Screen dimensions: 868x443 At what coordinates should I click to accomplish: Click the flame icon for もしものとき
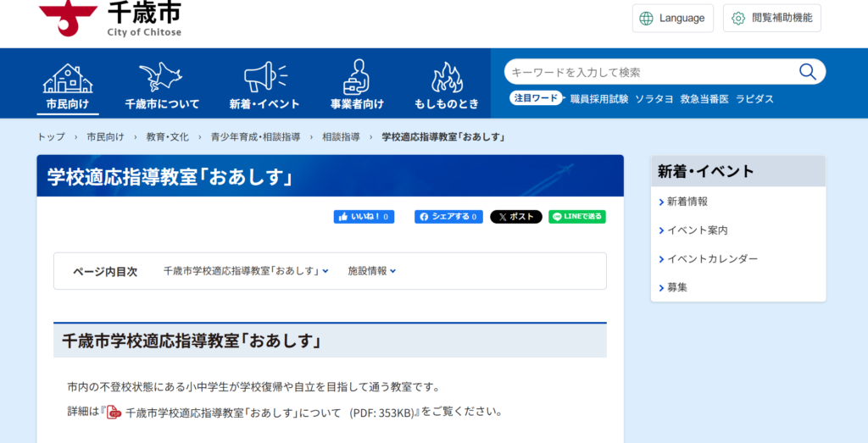click(x=447, y=78)
